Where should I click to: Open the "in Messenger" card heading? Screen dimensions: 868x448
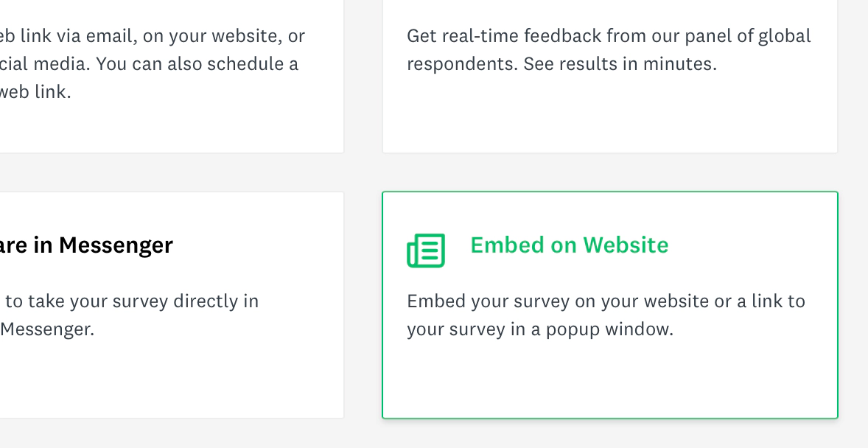click(87, 245)
